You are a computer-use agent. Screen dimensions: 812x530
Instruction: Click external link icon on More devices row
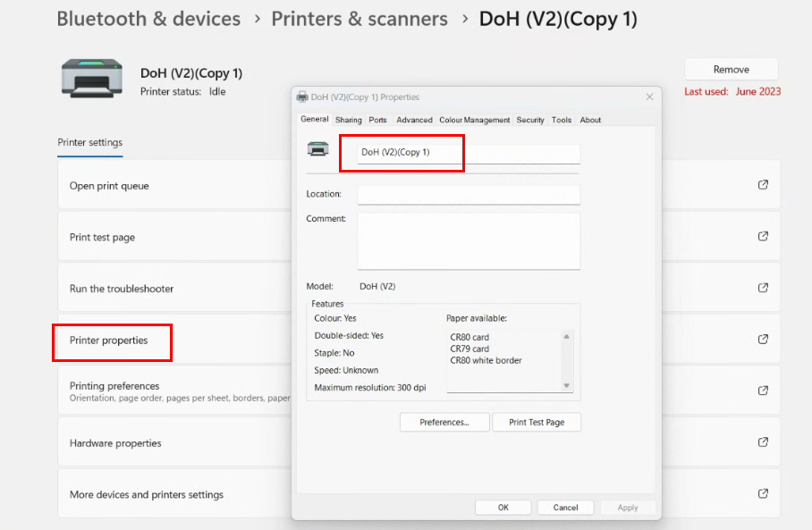point(763,493)
